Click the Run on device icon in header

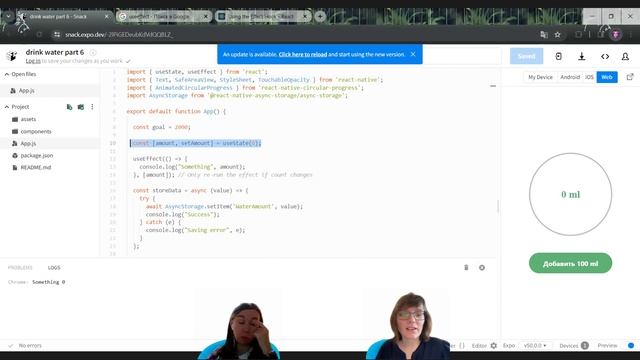[x=558, y=56]
